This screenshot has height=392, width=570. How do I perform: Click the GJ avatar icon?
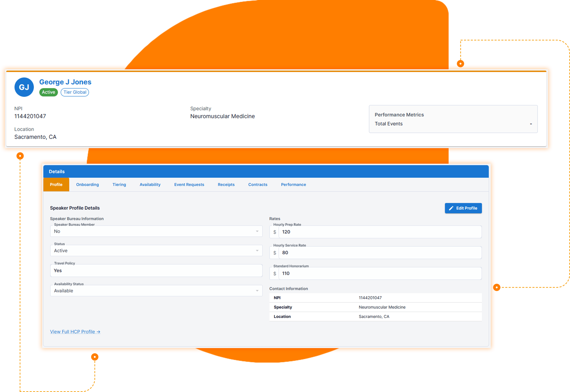coord(24,87)
